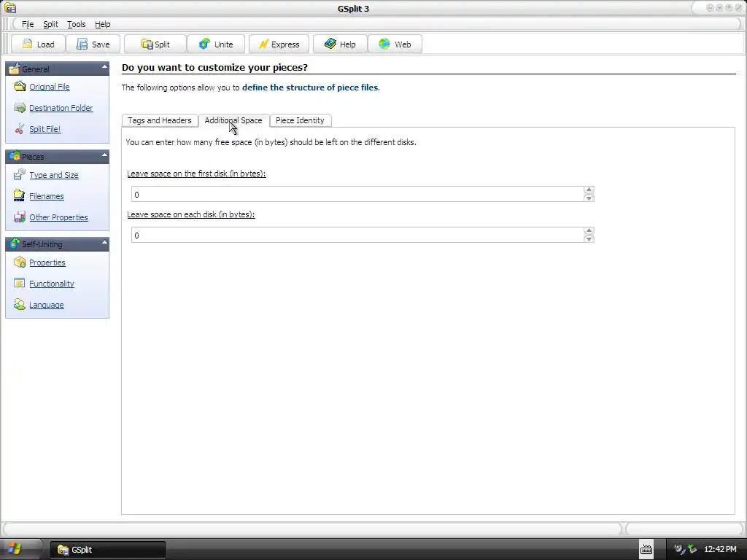Select the Additional Space tab
Viewport: 747px width, 560px height.
coord(233,120)
